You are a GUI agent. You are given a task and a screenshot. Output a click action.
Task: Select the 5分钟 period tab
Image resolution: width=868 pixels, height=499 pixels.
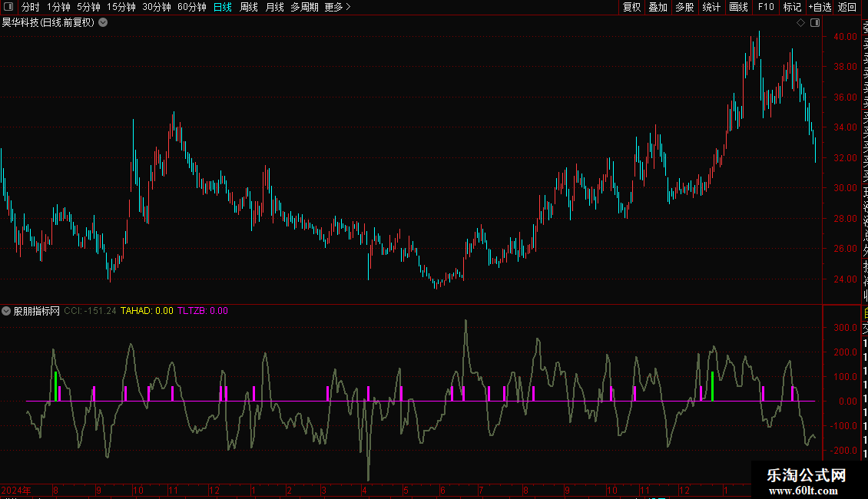[88, 7]
